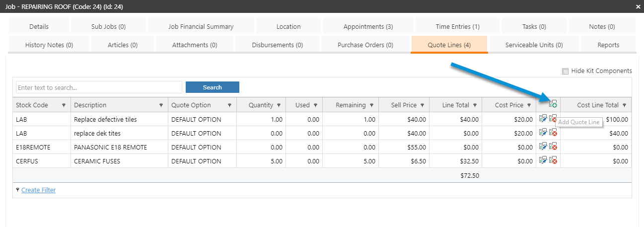Click the CERAMIC FUSES description cell
Image resolution: width=644 pixels, height=227 pixels.
coord(119,161)
